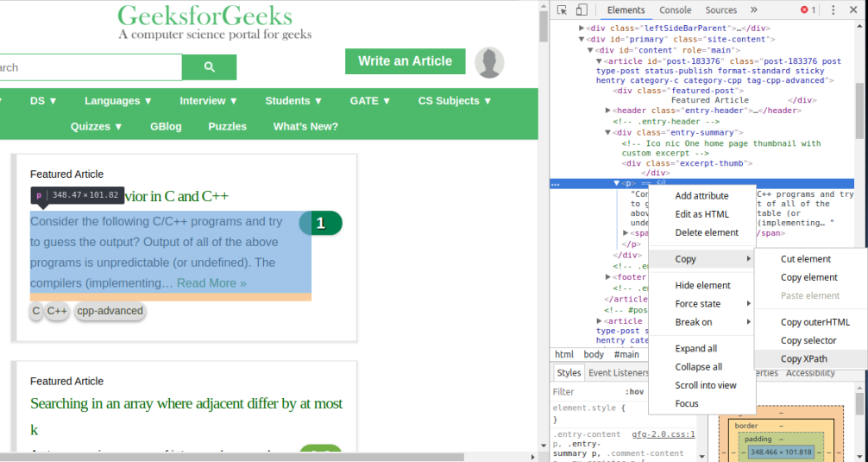868x462 pixels.
Task: Click the Write an Article button
Action: pyautogui.click(x=406, y=61)
